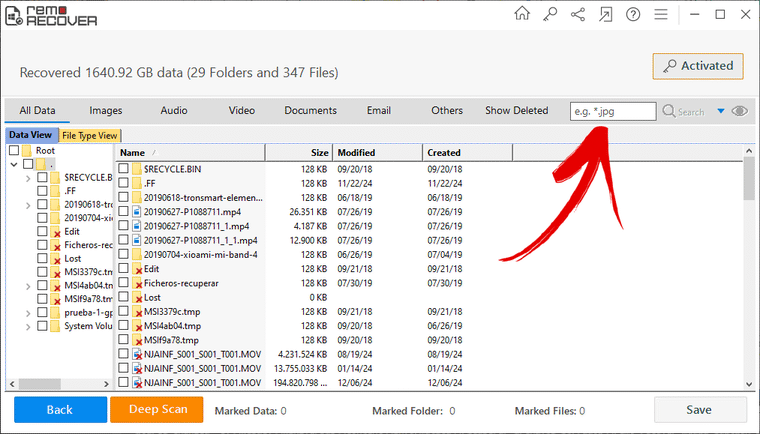Image resolution: width=760 pixels, height=434 pixels.
Task: Click the file list vertical scrollbar
Action: click(x=748, y=270)
